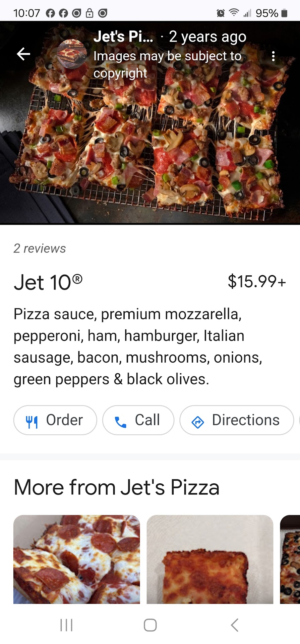Tap the battery icon in status bar

click(x=285, y=13)
